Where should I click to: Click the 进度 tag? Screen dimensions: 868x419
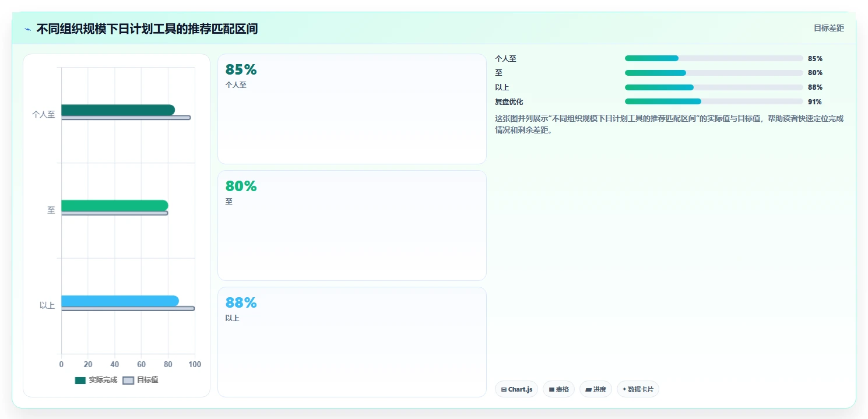pyautogui.click(x=596, y=389)
